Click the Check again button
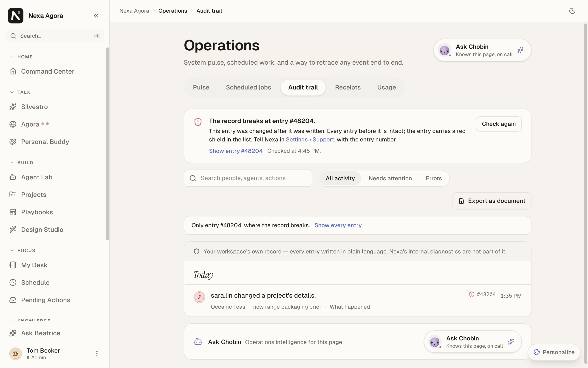 [499, 124]
